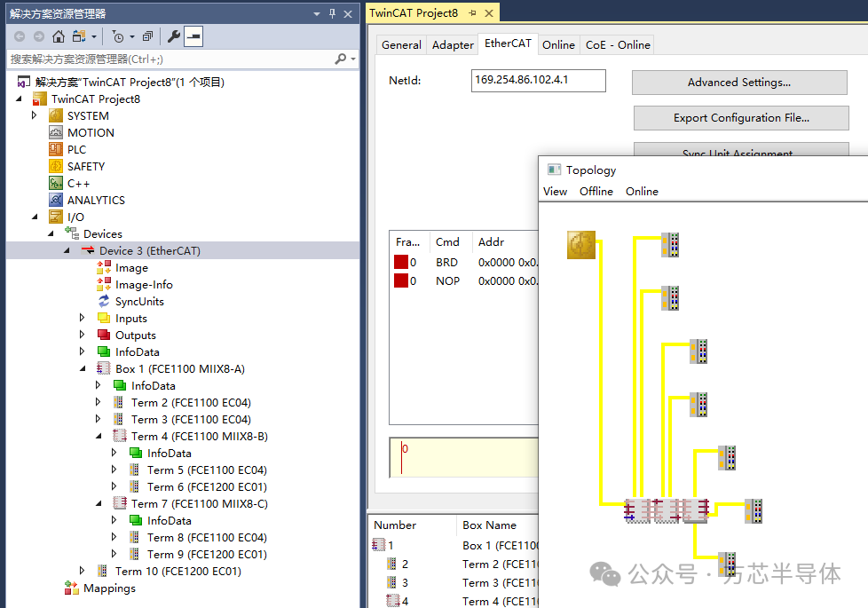
Task: Select the ANALYTICS node icon
Action: 56,200
